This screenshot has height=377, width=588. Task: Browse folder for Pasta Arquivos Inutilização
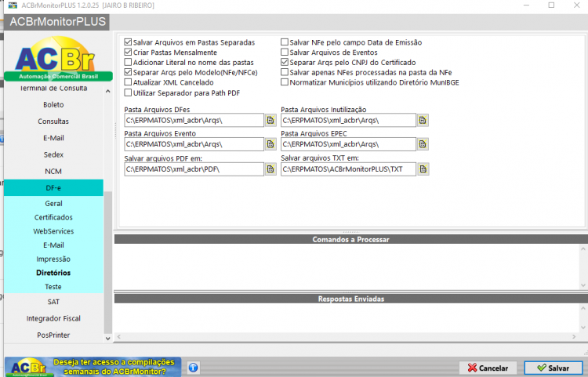click(x=423, y=120)
